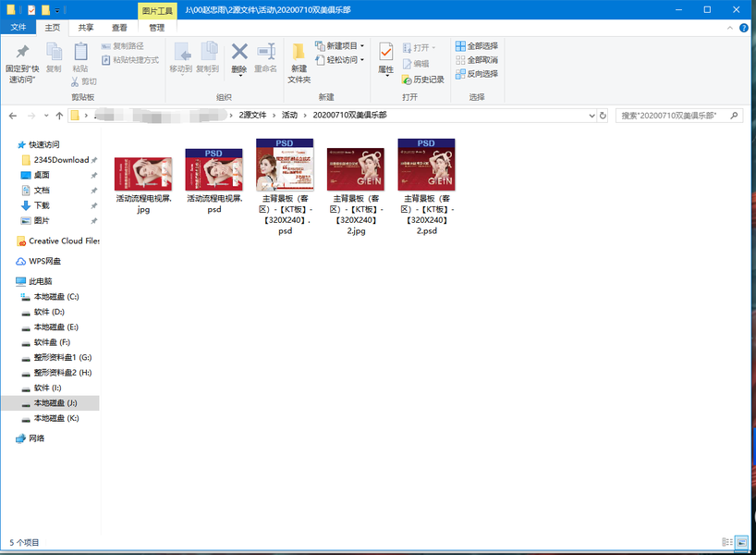This screenshot has width=756, height=555.
Task: Open the New item (新建项目) dropdown
Action: click(340, 46)
